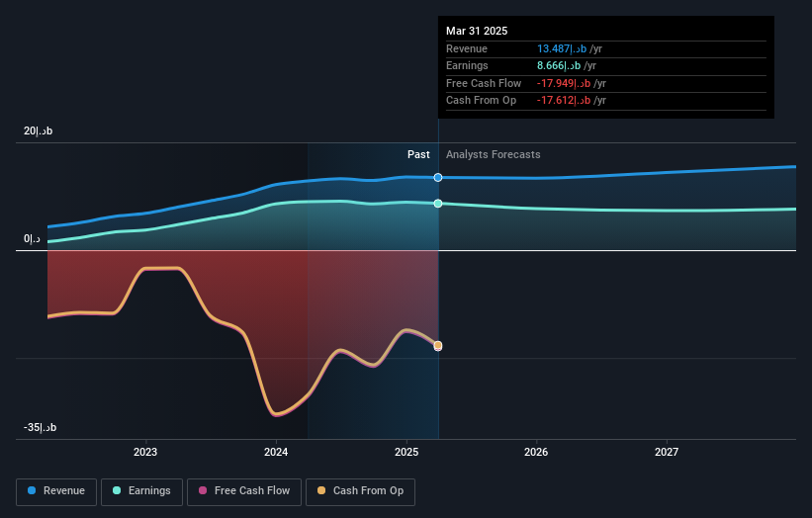Click the 2025 x-axis label
Image resolution: width=812 pixels, height=518 pixels.
pyautogui.click(x=406, y=452)
